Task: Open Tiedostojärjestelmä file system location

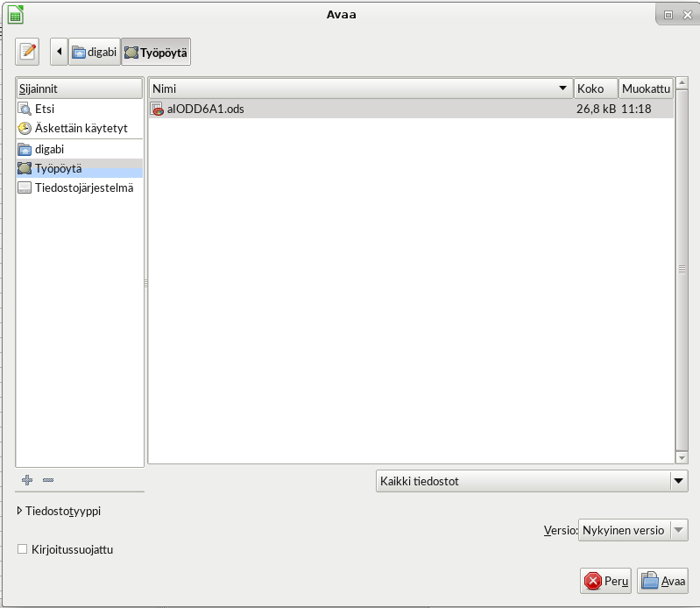Action: [x=83, y=187]
